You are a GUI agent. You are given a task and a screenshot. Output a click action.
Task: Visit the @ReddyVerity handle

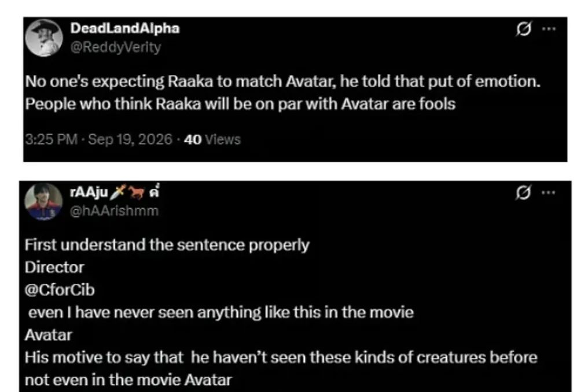click(x=116, y=47)
